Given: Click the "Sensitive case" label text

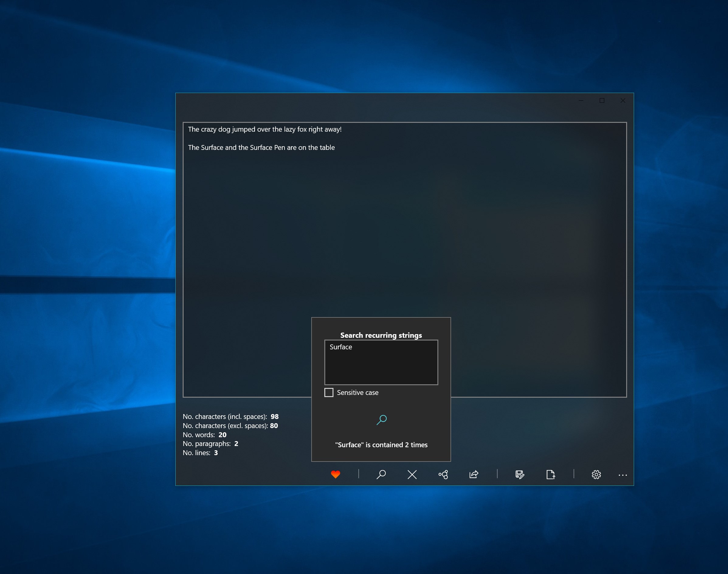Looking at the screenshot, I should pyautogui.click(x=357, y=392).
